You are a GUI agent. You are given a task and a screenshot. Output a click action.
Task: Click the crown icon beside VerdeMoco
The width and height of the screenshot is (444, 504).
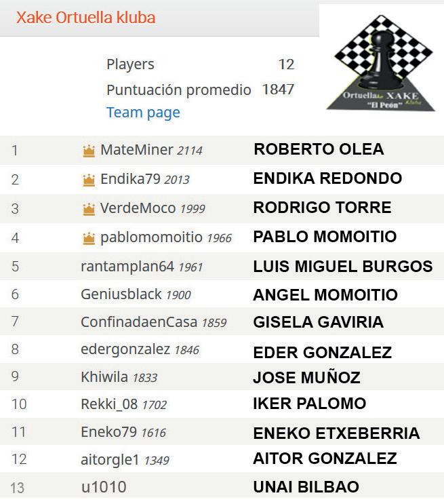pyautogui.click(x=89, y=209)
